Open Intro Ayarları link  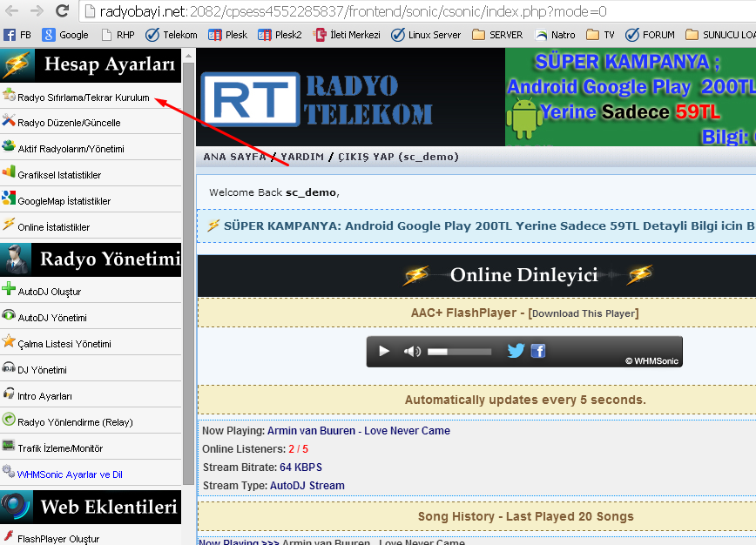click(44, 396)
